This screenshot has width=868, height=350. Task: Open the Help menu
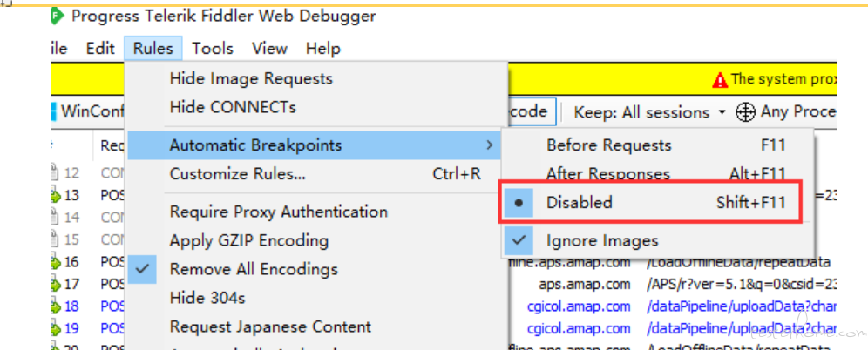[x=322, y=48]
